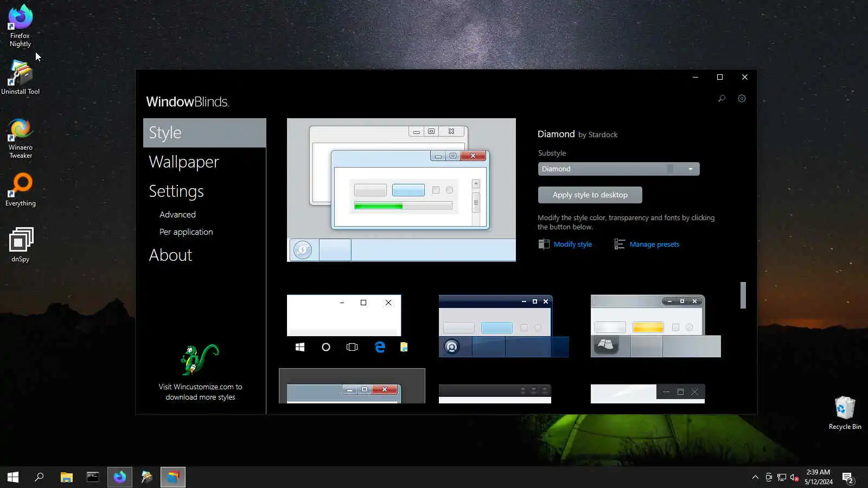868x488 pixels.
Task: Click the Modify style link
Action: point(572,245)
